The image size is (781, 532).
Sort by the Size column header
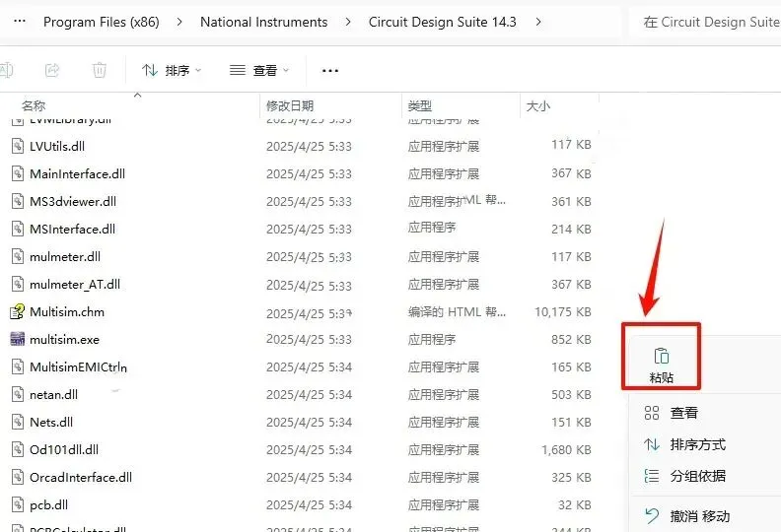[x=538, y=106]
